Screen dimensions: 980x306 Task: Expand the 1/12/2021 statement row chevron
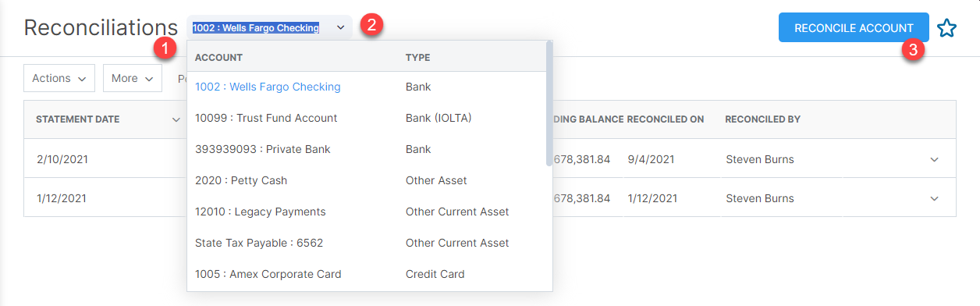pyautogui.click(x=934, y=198)
